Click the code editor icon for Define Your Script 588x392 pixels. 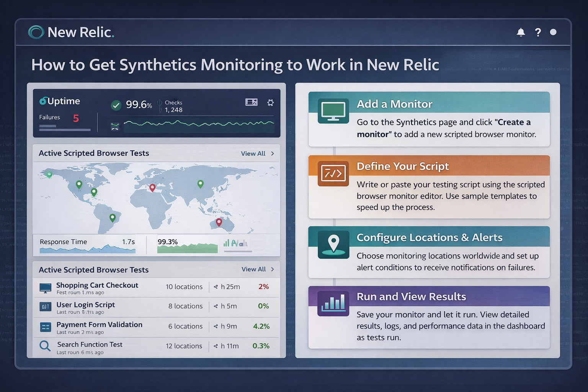(x=332, y=173)
